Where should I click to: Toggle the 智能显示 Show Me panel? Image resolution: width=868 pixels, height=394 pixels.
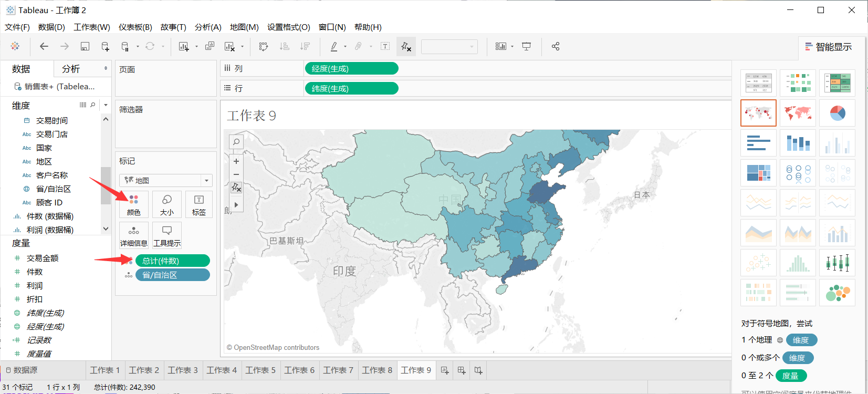coord(829,47)
